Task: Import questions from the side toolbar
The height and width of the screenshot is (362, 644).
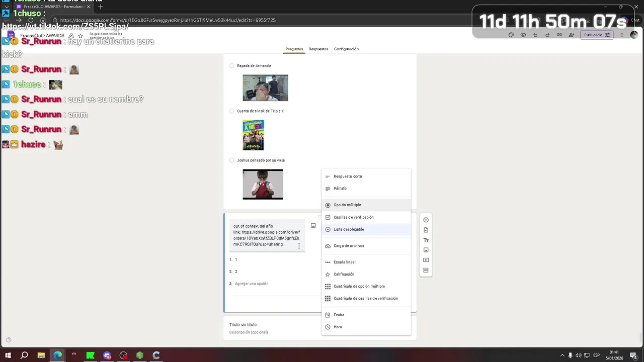Action: (x=426, y=230)
